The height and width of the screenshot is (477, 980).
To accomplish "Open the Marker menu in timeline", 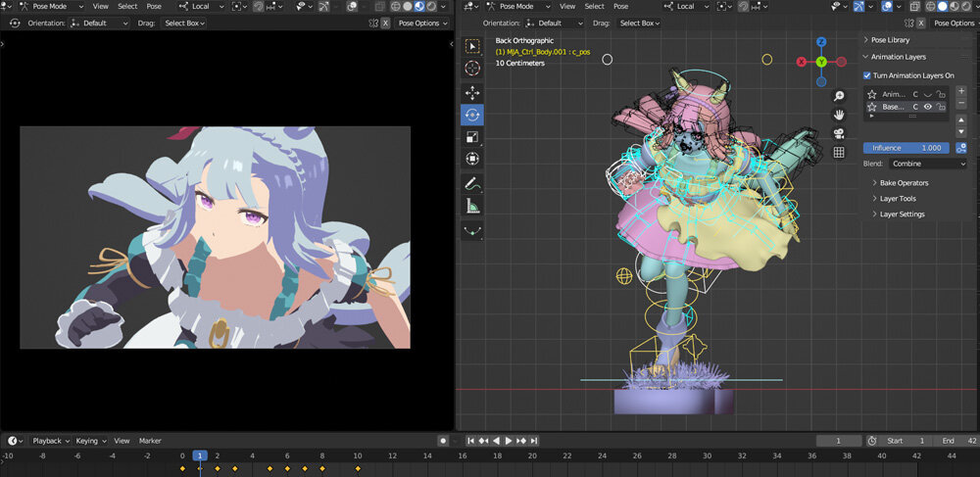I will click(150, 441).
